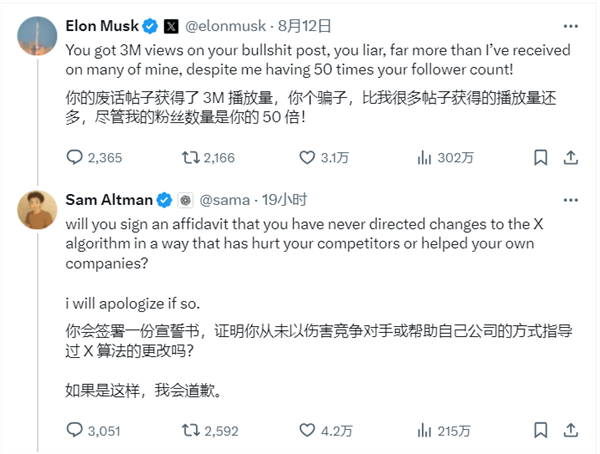View analytics showing 215万 views
This screenshot has height=454, width=600.
point(424,430)
